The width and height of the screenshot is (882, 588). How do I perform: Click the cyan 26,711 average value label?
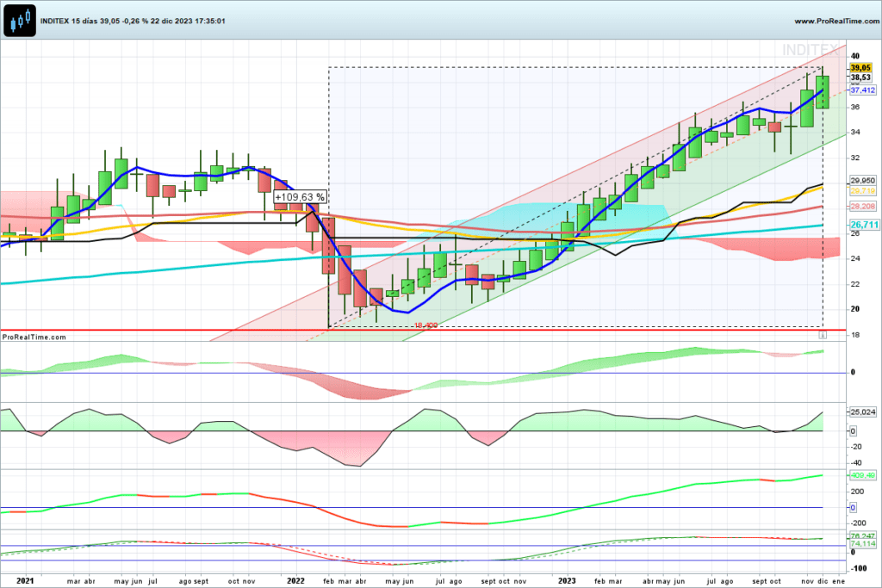(x=864, y=225)
